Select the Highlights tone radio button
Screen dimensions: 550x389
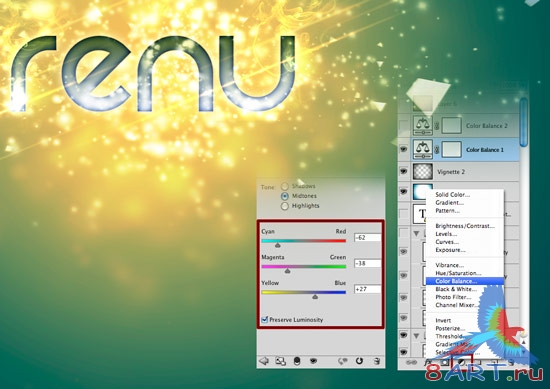tap(285, 206)
